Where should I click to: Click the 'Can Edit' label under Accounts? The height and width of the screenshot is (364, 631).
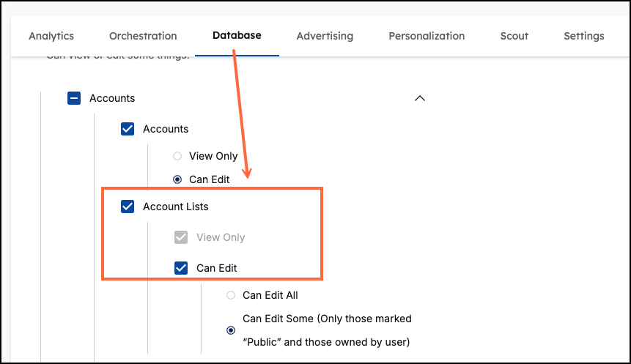pos(210,179)
